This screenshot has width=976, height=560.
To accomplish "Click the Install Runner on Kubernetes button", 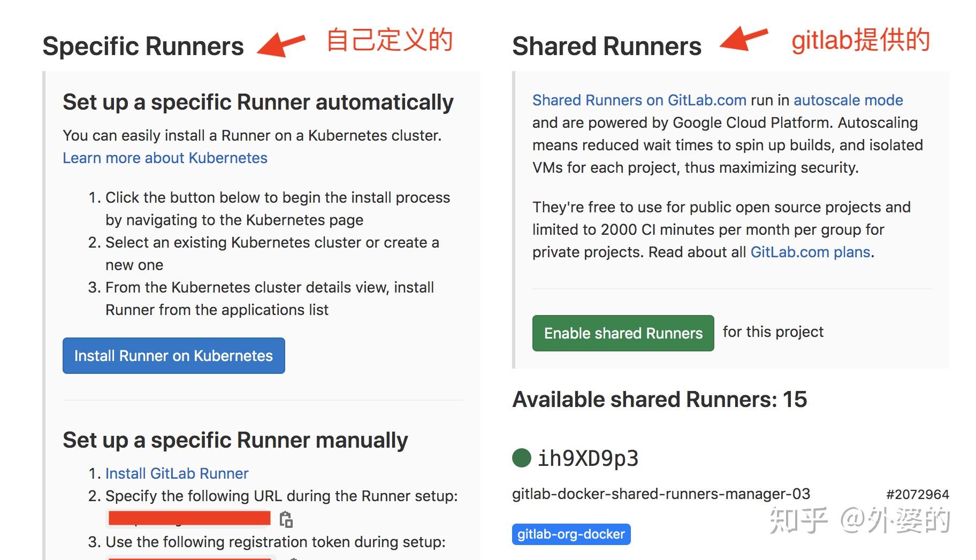I will click(x=173, y=356).
